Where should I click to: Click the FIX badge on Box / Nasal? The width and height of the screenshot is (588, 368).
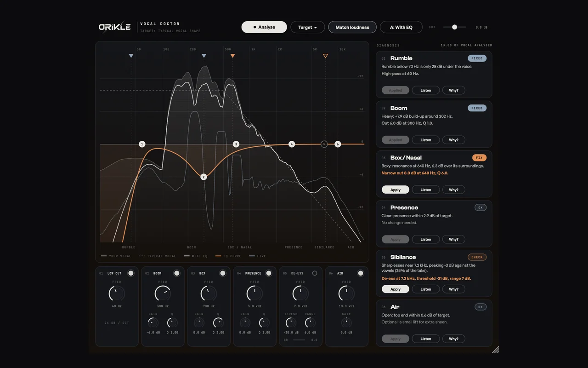click(479, 158)
